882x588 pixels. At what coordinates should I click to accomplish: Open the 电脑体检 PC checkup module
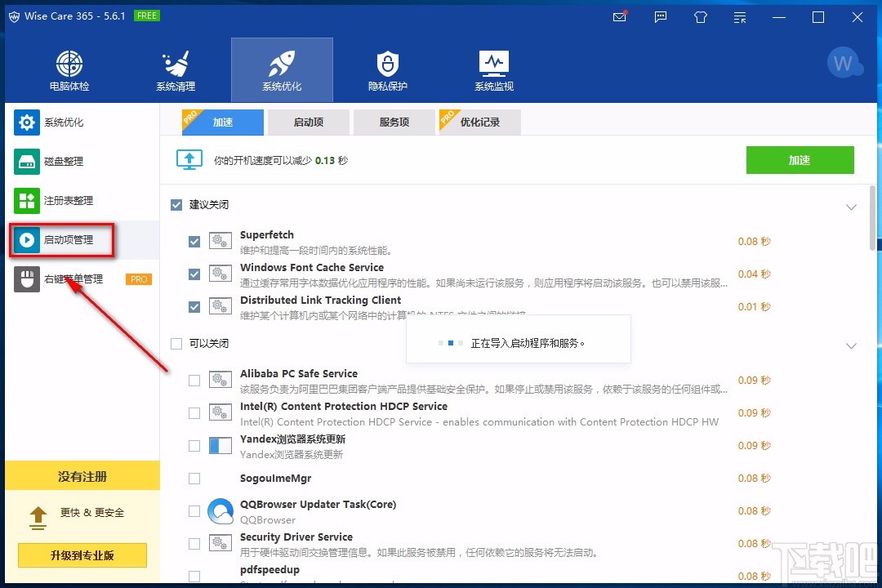click(x=69, y=71)
